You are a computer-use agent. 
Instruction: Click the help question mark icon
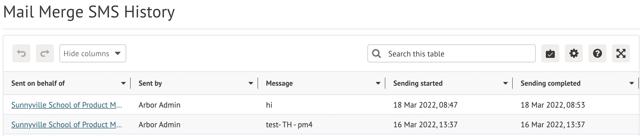pyautogui.click(x=597, y=53)
